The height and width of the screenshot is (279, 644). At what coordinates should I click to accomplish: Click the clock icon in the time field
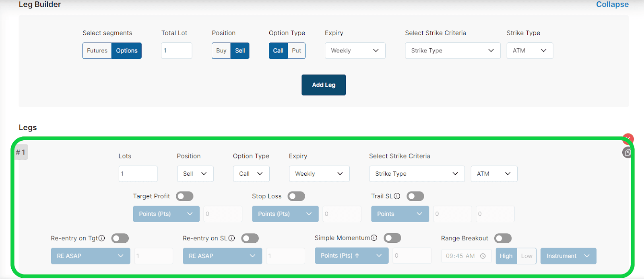[483, 256]
